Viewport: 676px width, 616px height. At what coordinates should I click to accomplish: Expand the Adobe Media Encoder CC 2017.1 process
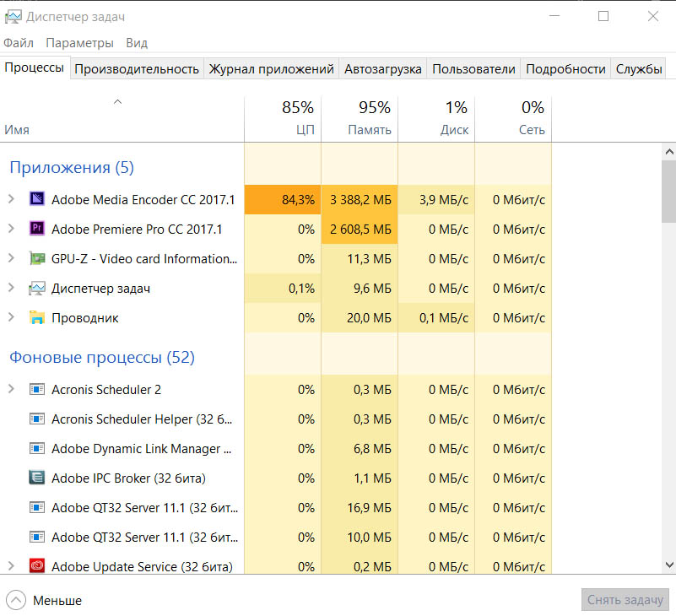pos(11,199)
